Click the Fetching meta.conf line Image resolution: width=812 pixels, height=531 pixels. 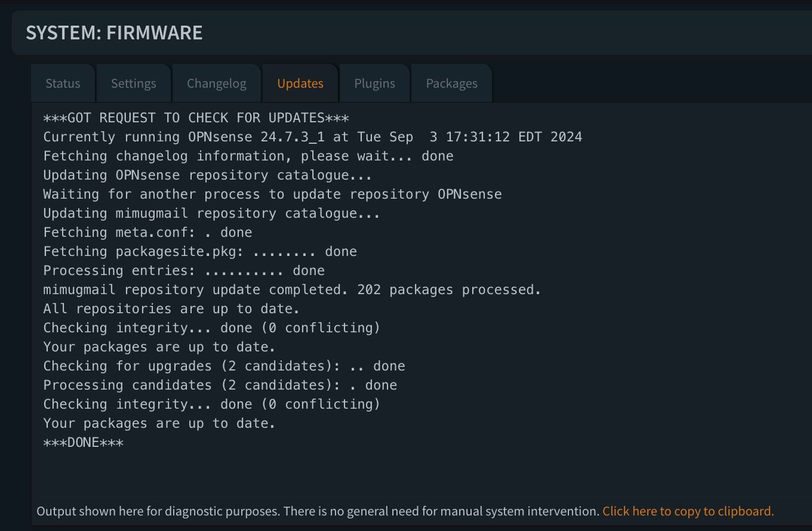[147, 233]
